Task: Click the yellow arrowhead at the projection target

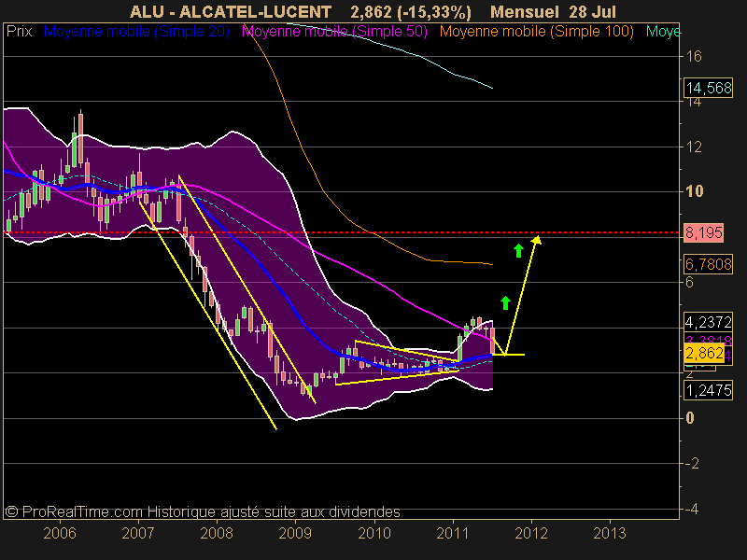Action: click(536, 240)
